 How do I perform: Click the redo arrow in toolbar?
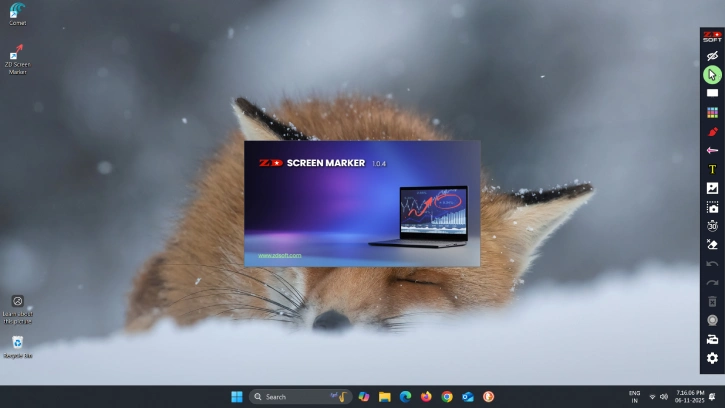712,283
